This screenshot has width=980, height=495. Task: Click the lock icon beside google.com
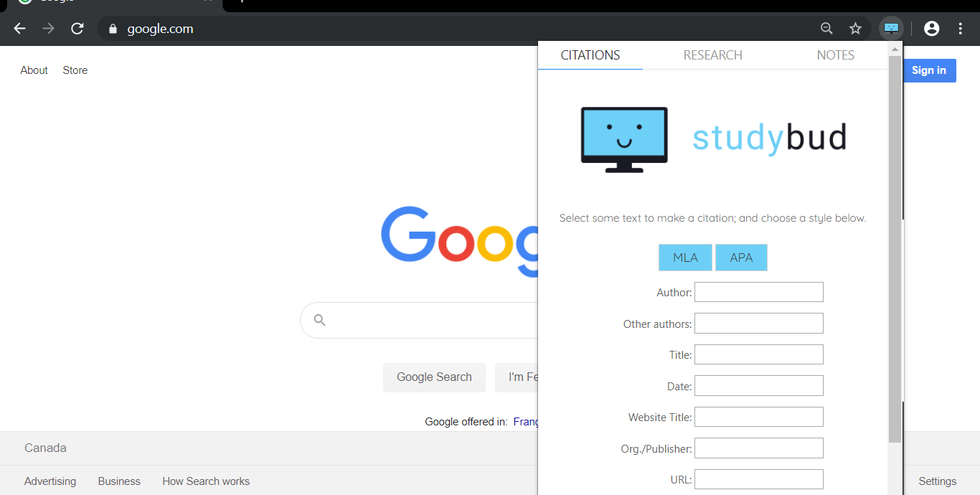(112, 29)
